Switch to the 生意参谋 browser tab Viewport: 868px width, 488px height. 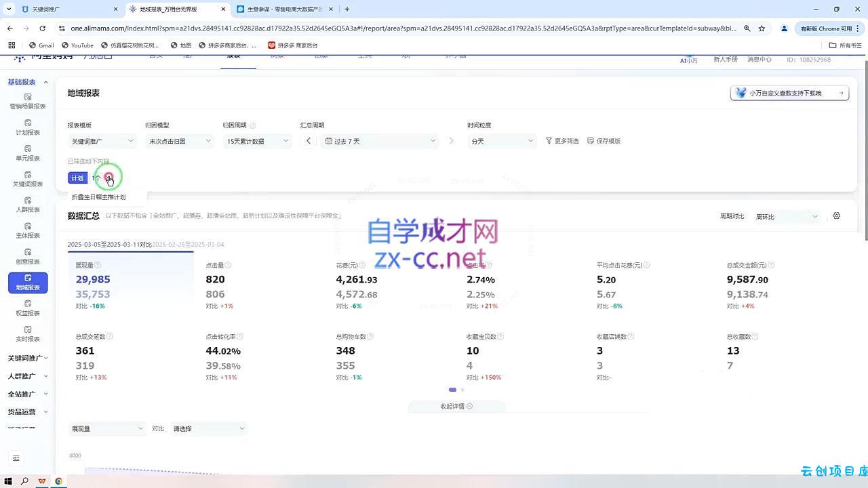282,9
